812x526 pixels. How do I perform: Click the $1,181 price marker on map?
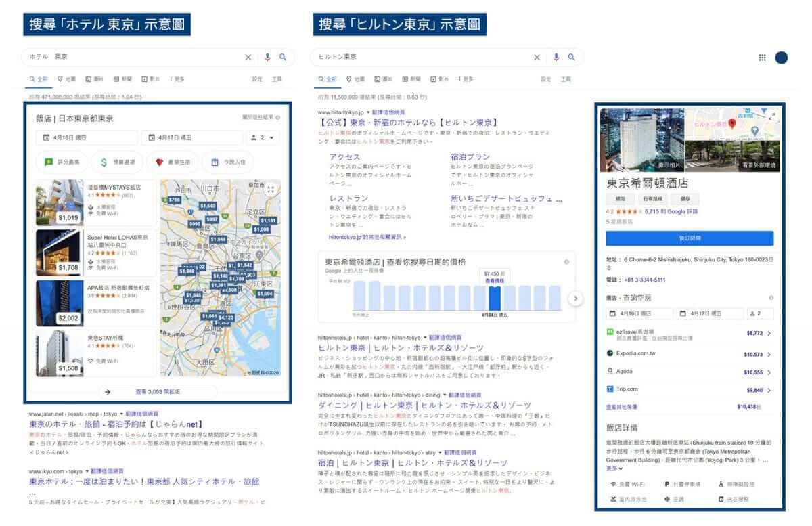[268, 221]
